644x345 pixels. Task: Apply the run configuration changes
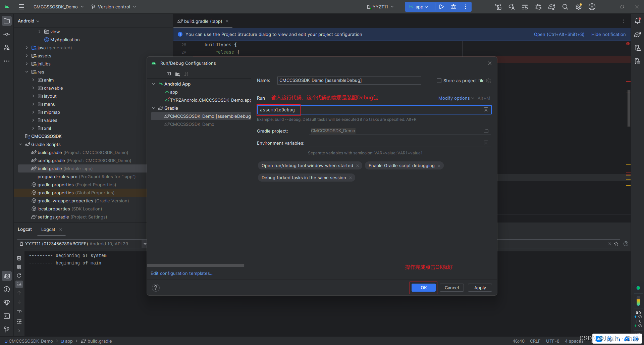tap(480, 288)
